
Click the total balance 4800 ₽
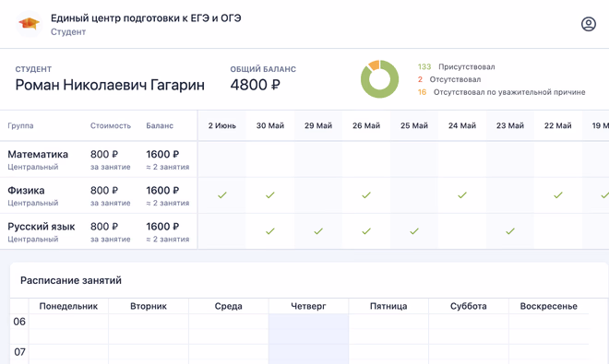256,85
